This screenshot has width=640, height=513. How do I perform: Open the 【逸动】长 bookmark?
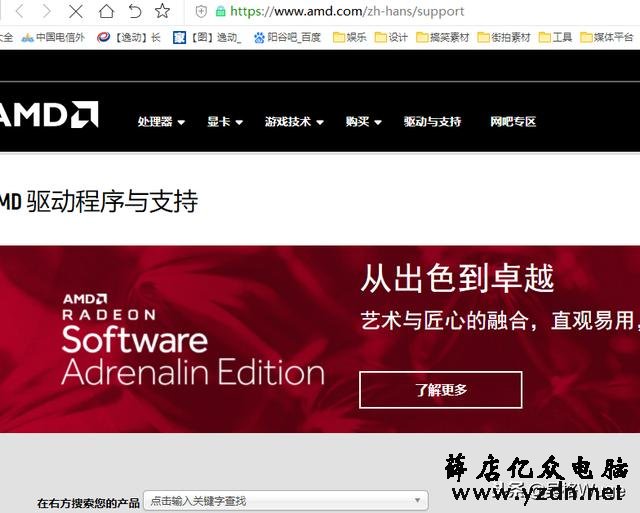(x=129, y=38)
